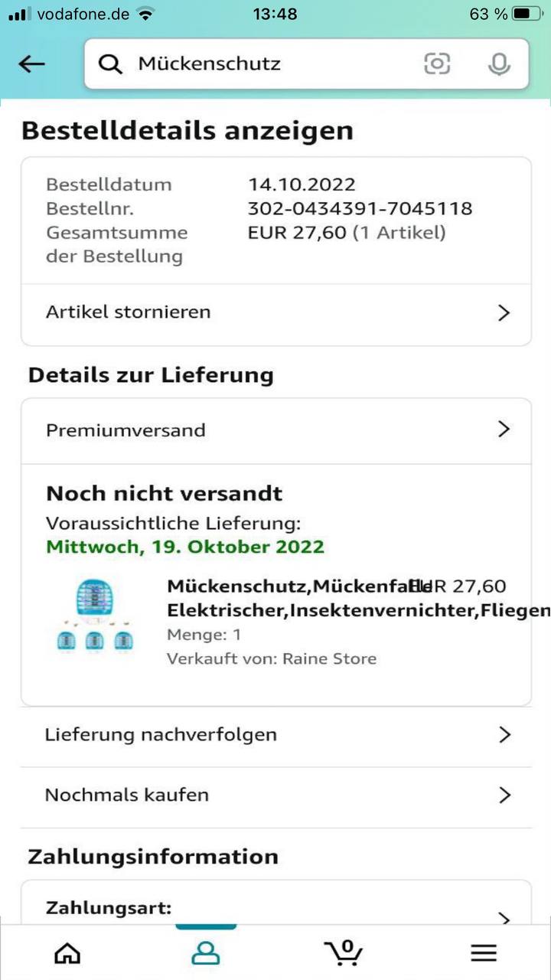The image size is (551, 980).
Task: Open the hamburger menu icon
Action: [x=483, y=952]
